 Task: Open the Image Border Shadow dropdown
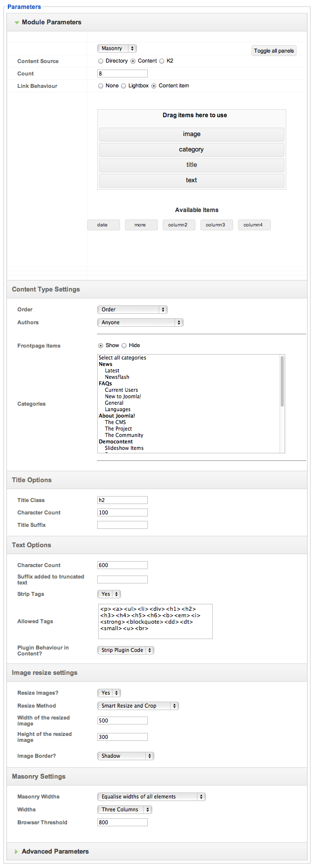click(x=126, y=756)
